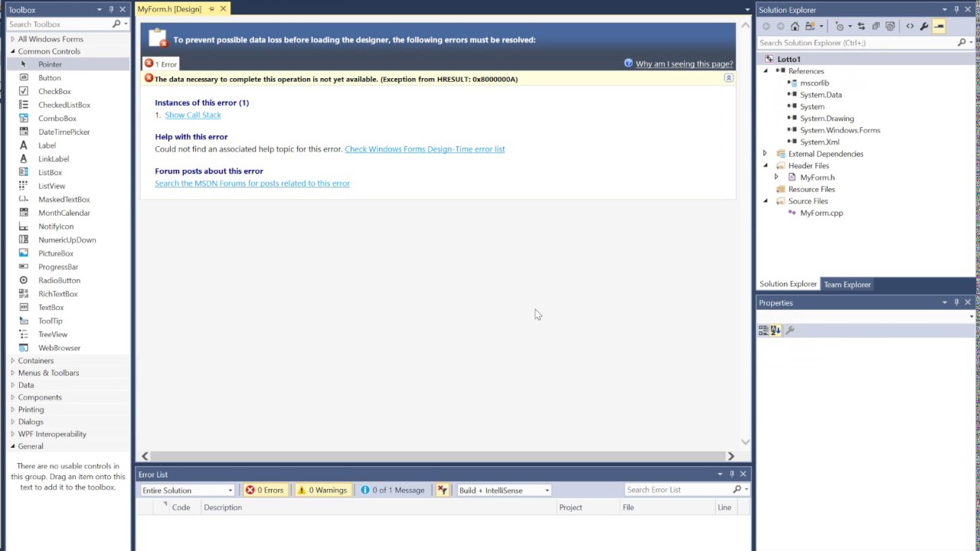This screenshot has height=551, width=980.
Task: Click Collapse All icon in Solution Explorer
Action: coord(876,26)
